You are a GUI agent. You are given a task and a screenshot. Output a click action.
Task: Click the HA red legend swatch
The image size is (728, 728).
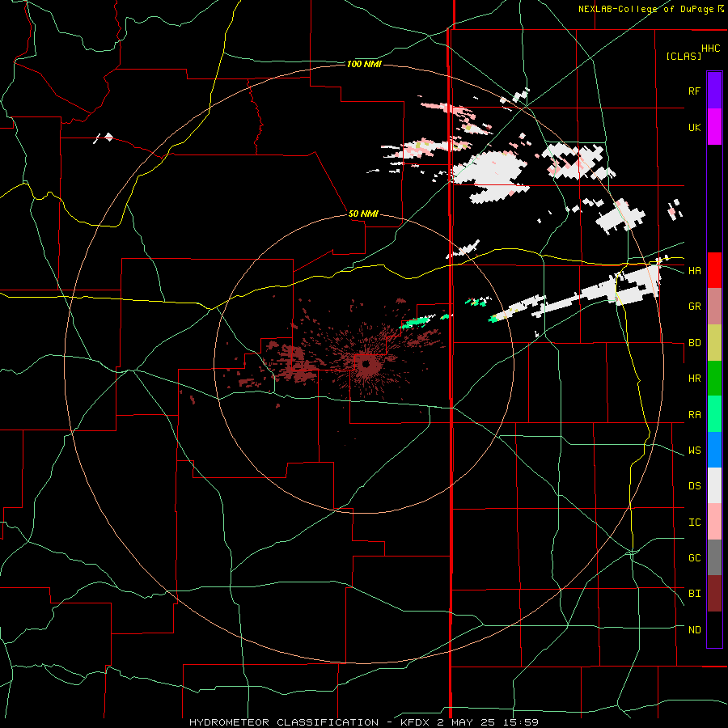(x=714, y=270)
